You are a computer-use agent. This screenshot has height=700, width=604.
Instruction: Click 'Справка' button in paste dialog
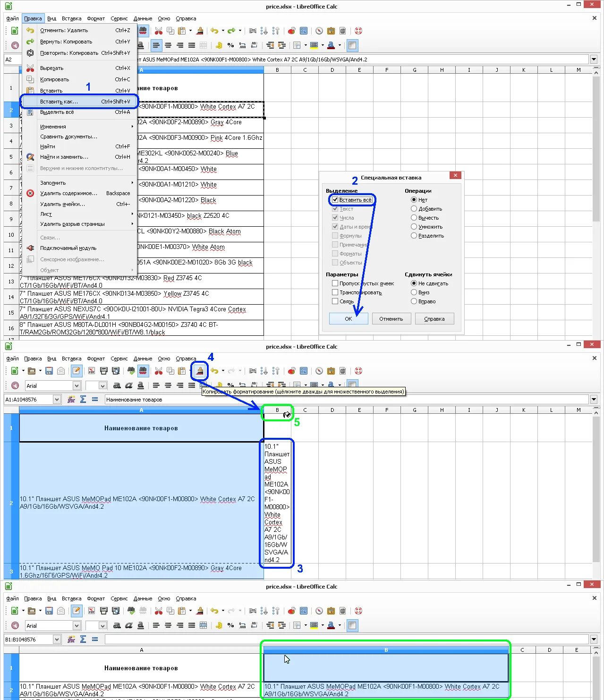434,319
